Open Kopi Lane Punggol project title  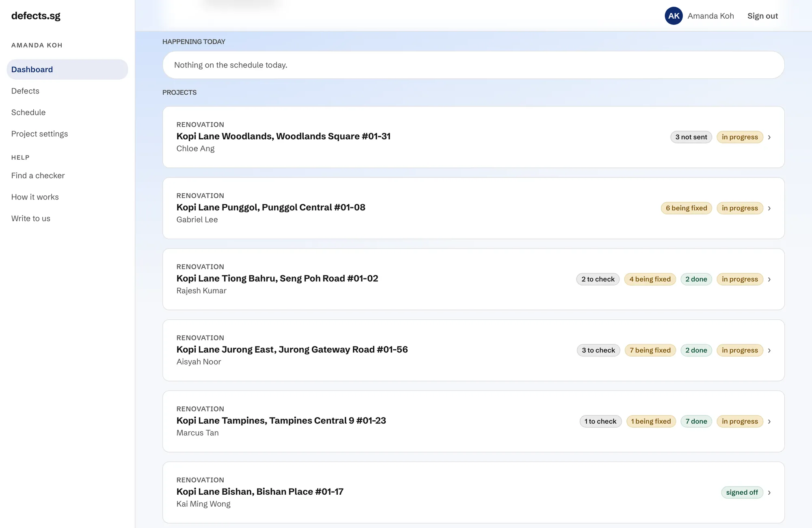pos(271,208)
